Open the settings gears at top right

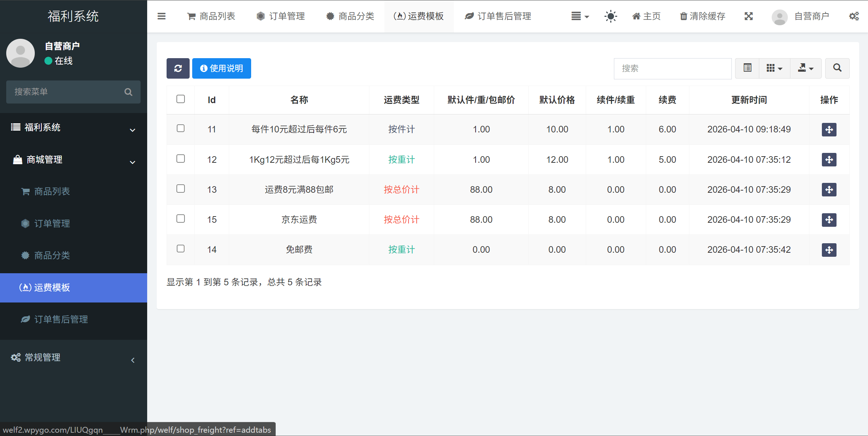click(854, 16)
